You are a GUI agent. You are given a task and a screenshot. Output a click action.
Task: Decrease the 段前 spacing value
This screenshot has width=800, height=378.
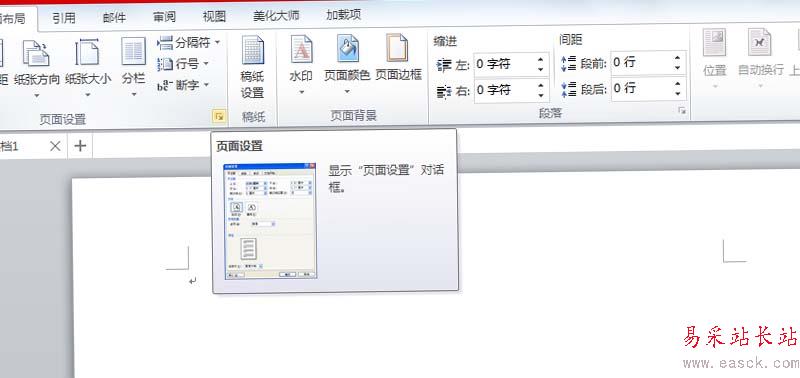pos(678,67)
